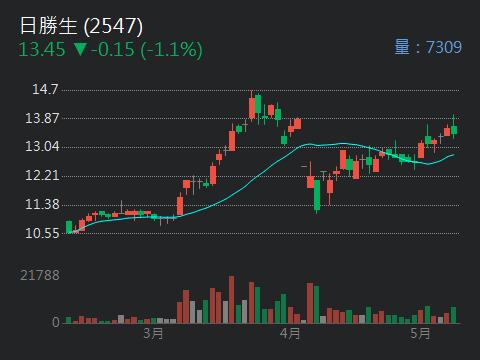The image size is (480, 360).
Task: Click the 0 volume axis label
Action: [x=56, y=322]
